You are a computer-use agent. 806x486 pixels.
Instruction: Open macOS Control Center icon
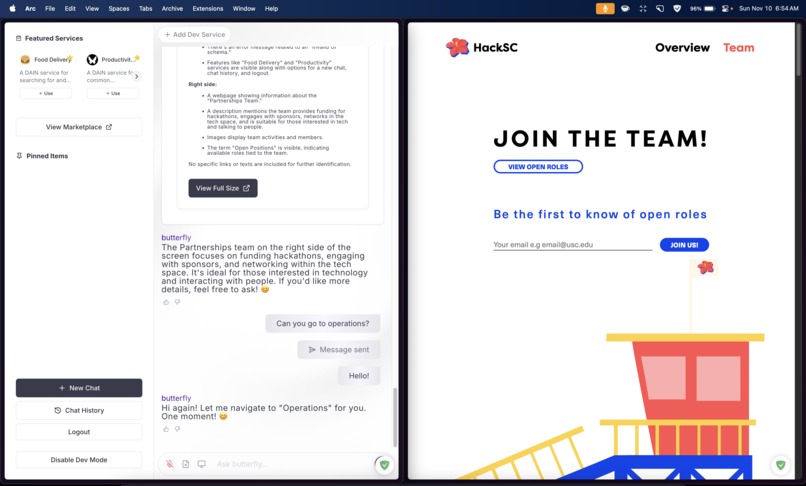[726, 9]
